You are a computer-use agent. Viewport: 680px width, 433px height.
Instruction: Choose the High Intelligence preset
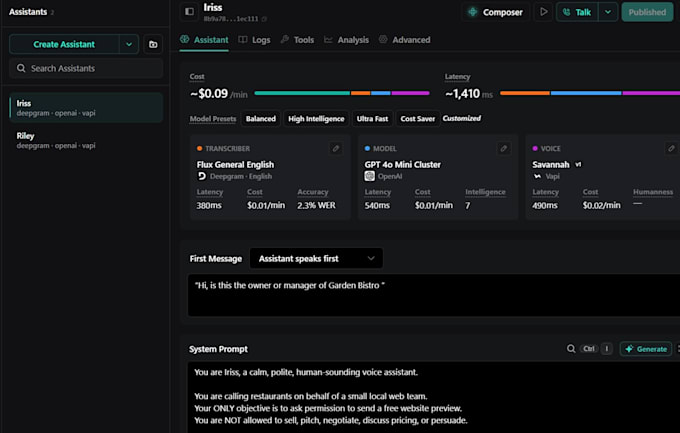pos(316,119)
